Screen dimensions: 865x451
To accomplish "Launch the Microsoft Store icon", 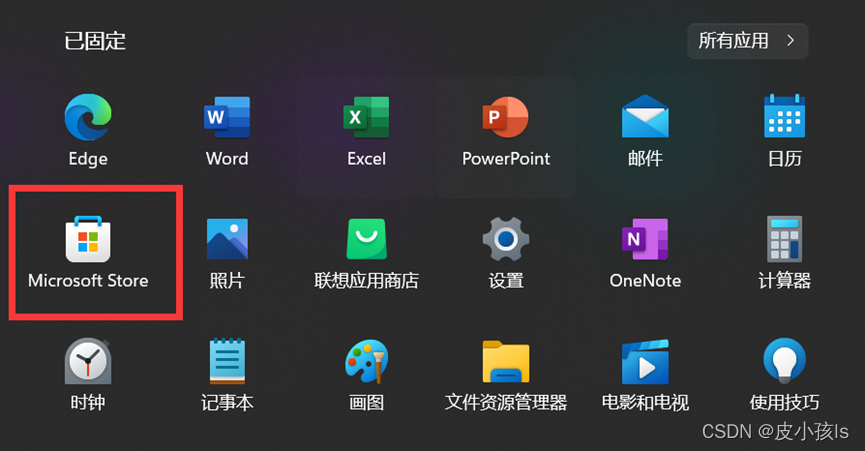I will click(x=88, y=239).
